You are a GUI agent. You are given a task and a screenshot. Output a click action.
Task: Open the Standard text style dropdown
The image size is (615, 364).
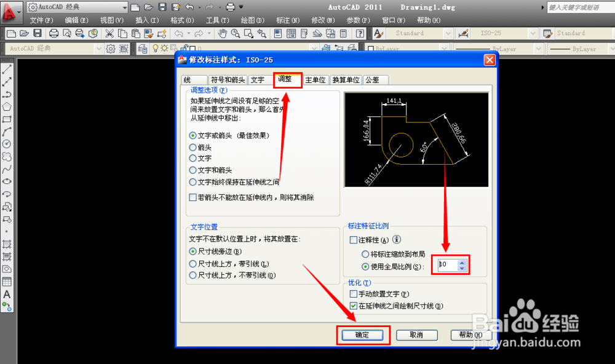pyautogui.click(x=448, y=34)
